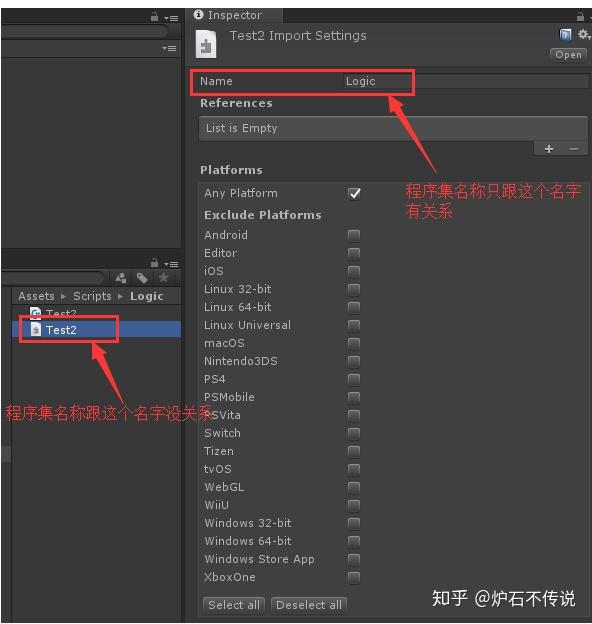Toggle the Tizen checkbox

point(354,451)
